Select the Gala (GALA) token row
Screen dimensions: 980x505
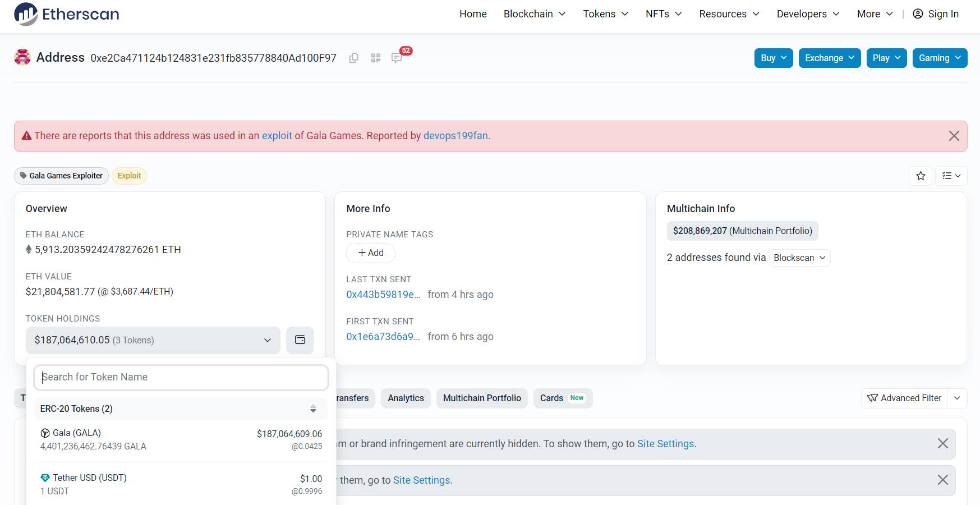click(181, 439)
